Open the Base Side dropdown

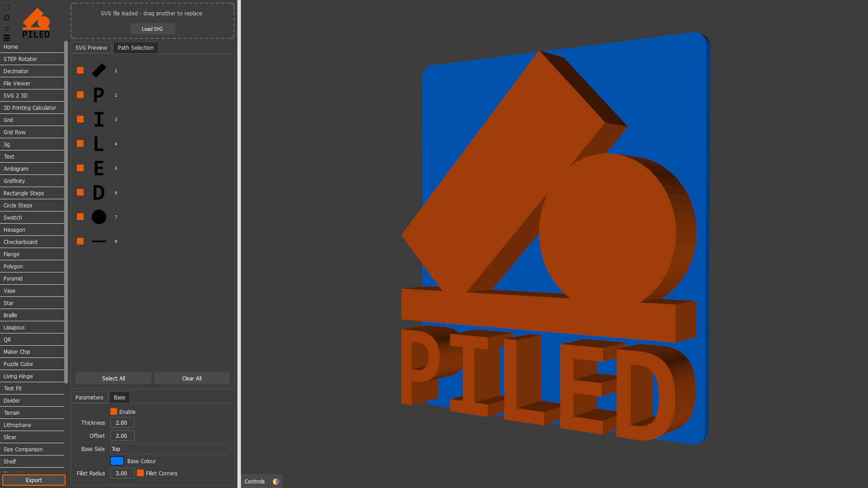pos(170,449)
